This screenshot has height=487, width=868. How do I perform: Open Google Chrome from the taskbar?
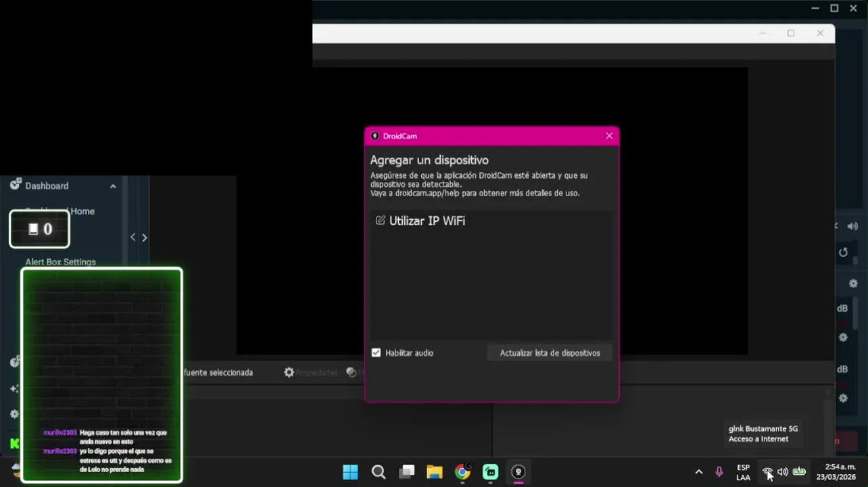tap(462, 472)
